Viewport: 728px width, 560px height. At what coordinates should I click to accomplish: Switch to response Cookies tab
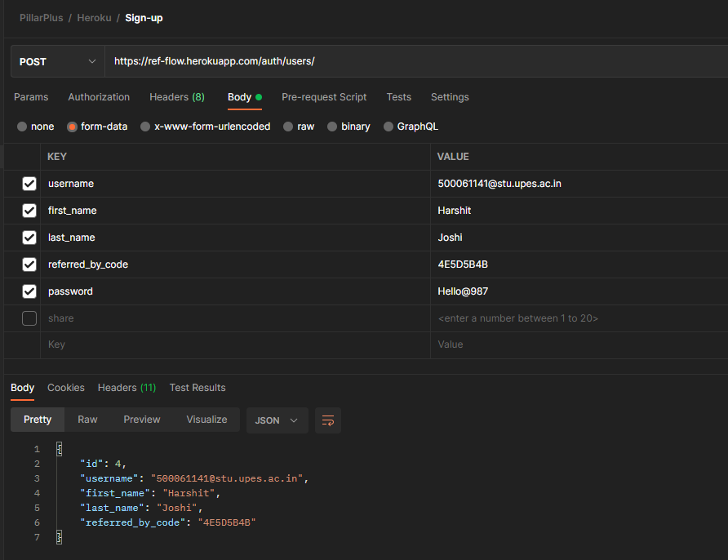pos(66,388)
